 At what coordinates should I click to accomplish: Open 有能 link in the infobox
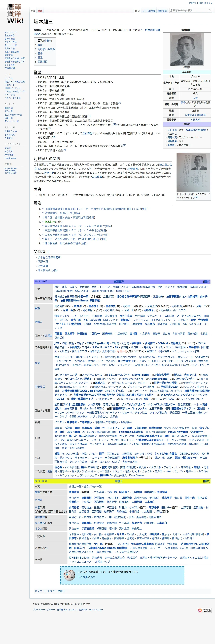tap(195, 98)
